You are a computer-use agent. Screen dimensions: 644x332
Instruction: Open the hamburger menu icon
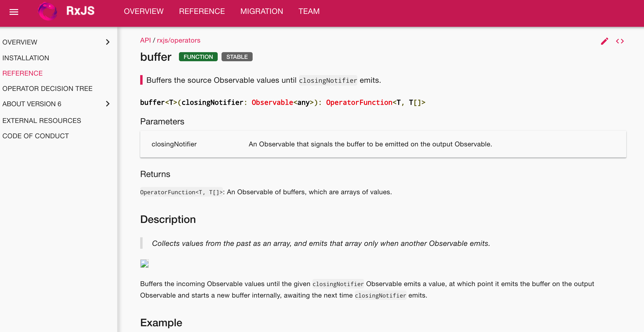tap(14, 12)
